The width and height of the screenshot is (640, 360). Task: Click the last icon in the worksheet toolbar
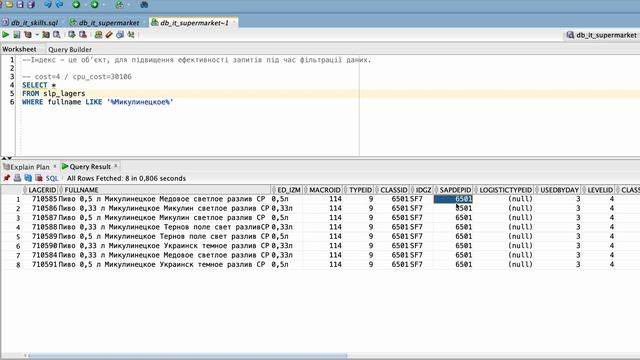131,35
